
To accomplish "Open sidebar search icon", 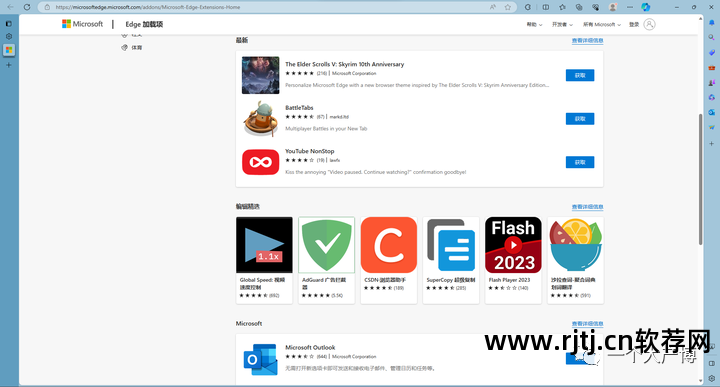I will 712,37.
